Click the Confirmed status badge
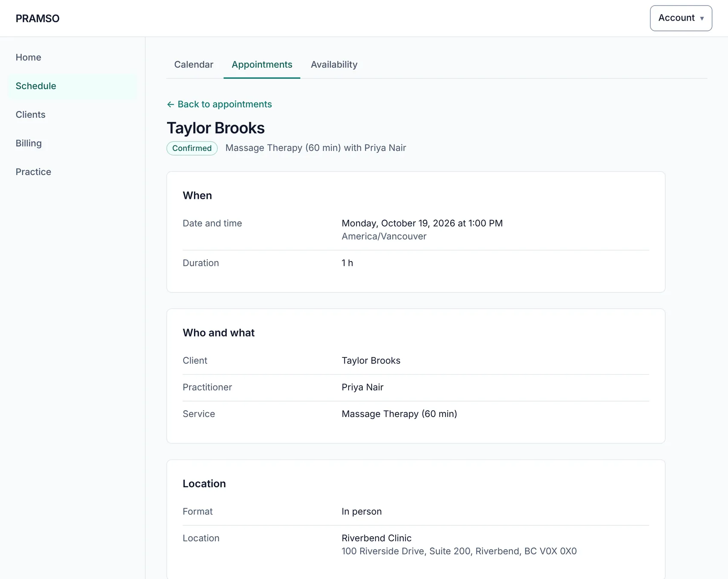This screenshot has height=579, width=728. tap(192, 148)
